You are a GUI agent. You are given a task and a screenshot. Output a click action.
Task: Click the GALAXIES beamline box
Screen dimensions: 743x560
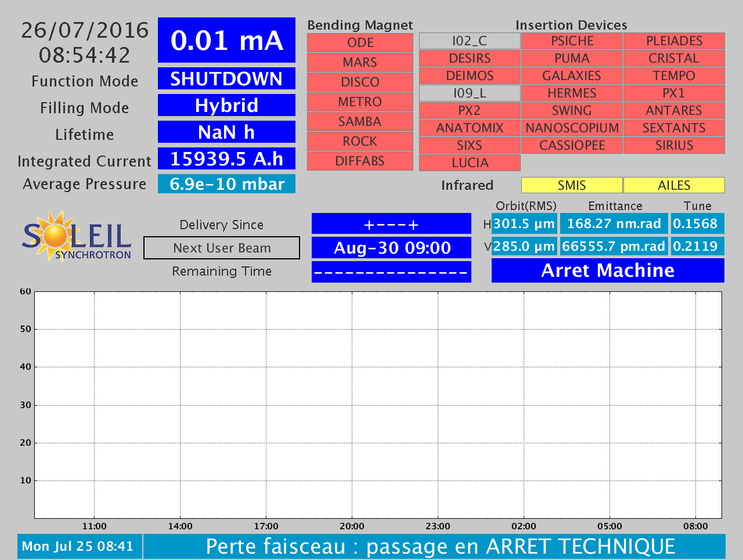pos(572,76)
